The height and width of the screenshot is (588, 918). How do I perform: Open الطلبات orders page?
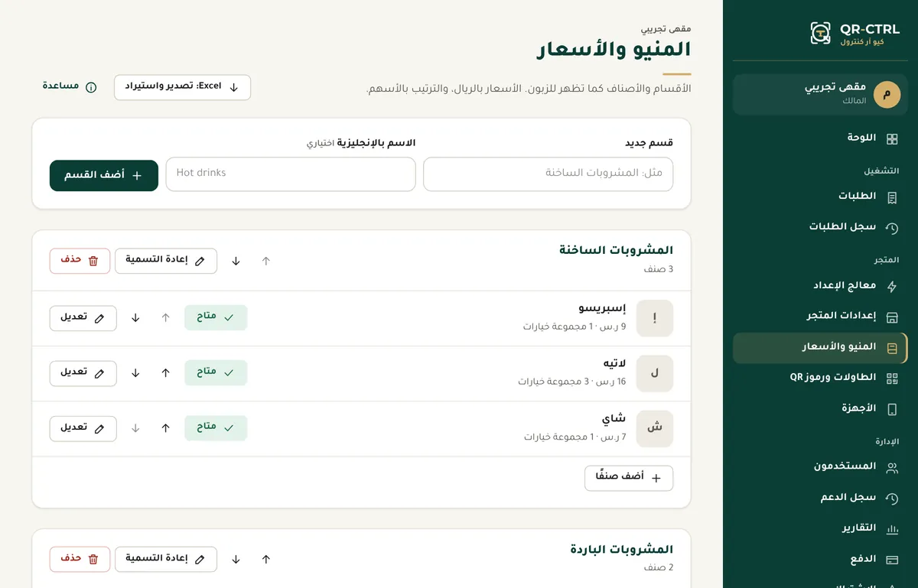pos(820,197)
